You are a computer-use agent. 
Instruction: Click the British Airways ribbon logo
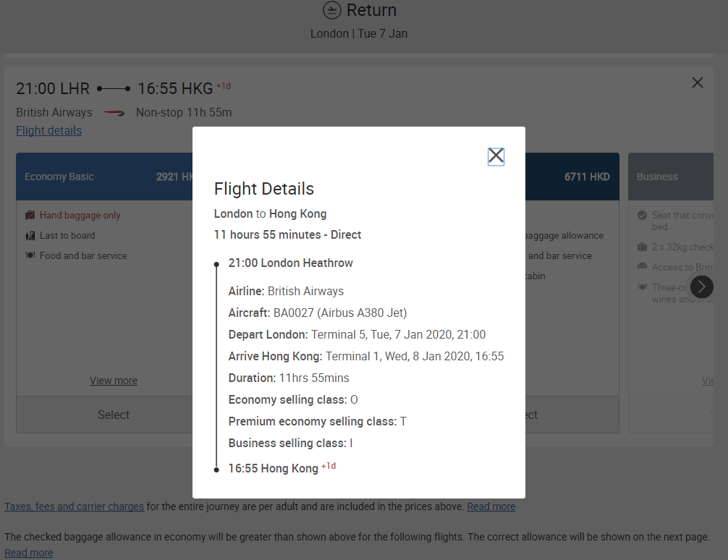click(114, 112)
